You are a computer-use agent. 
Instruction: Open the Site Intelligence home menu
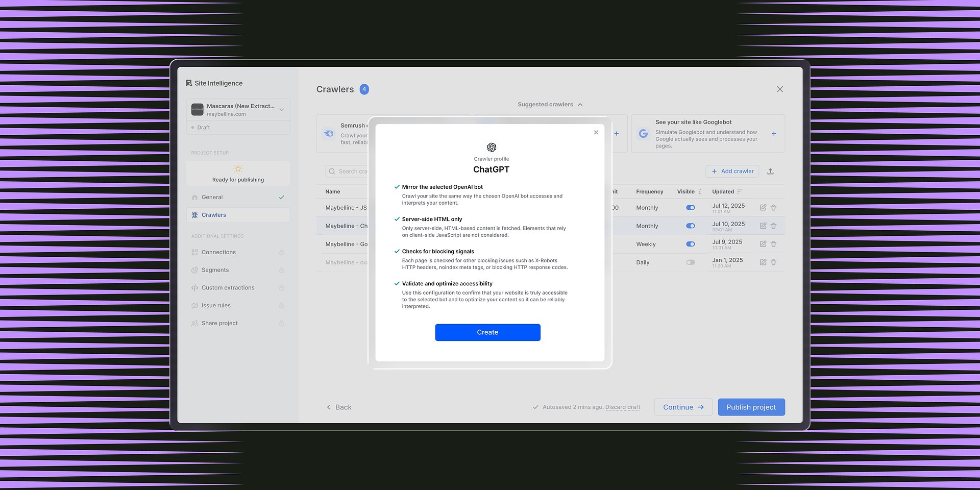tap(190, 83)
